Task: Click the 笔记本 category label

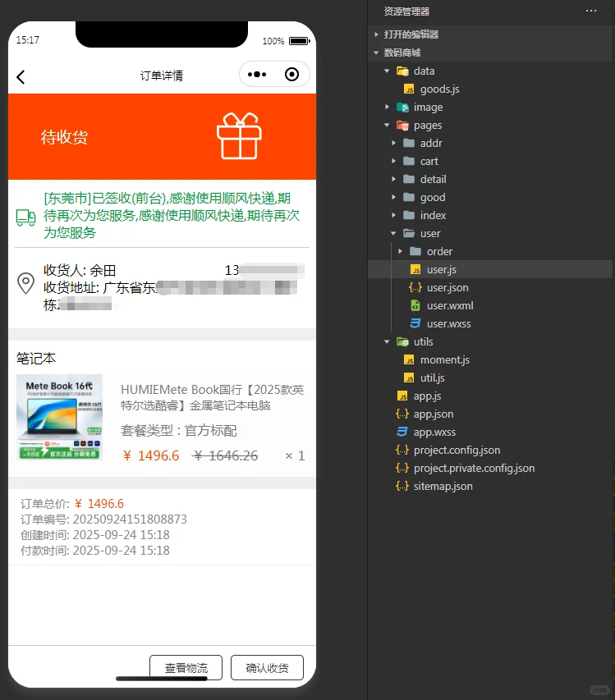Action: (36, 358)
